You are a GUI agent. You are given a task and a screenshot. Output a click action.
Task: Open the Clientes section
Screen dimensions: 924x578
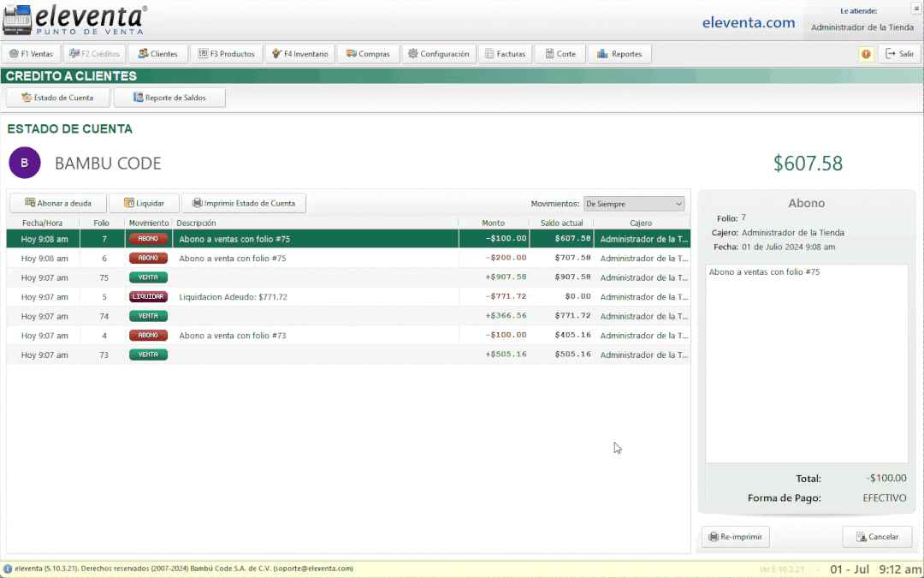(158, 54)
